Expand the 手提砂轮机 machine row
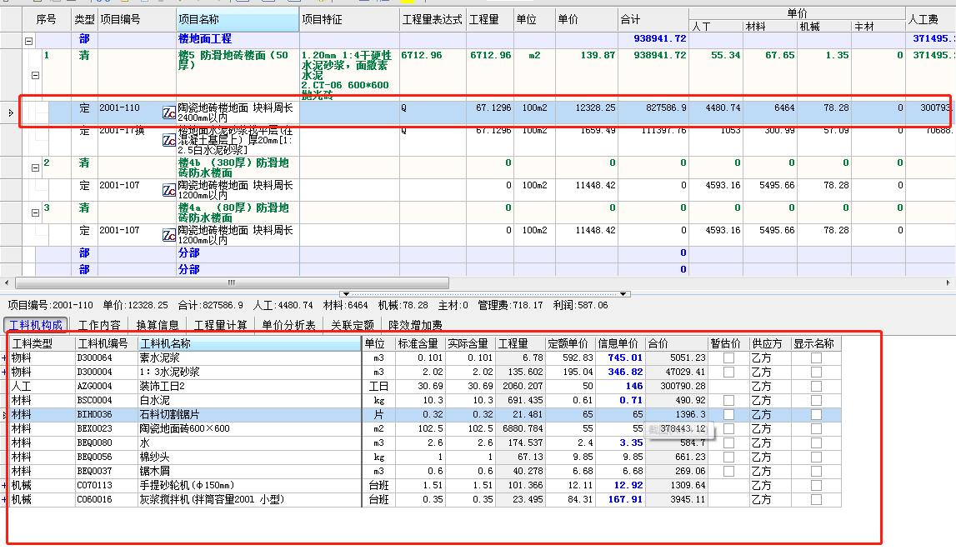Screen dimensions: 956x560 (x=4, y=486)
